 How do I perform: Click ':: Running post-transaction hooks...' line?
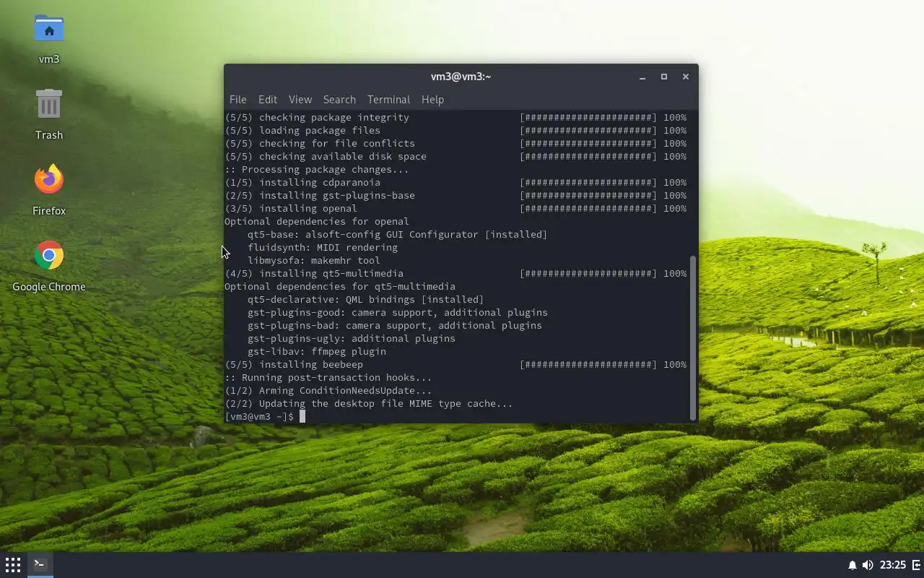tap(328, 378)
